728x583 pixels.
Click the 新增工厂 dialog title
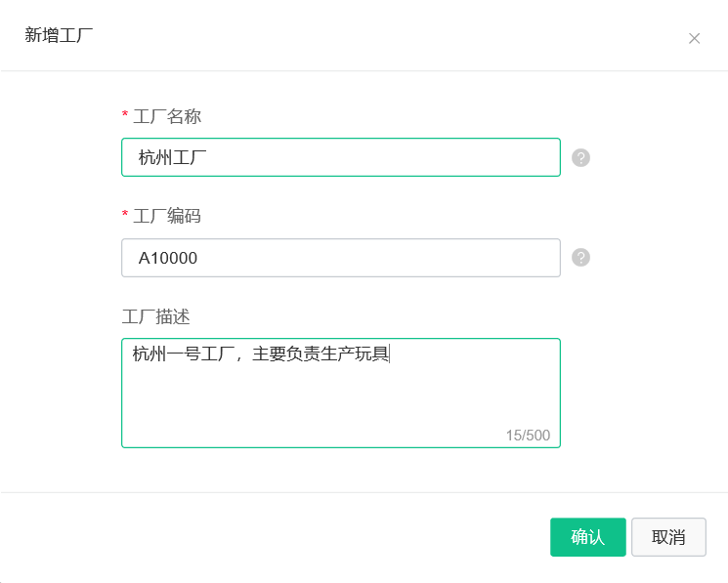59,35
